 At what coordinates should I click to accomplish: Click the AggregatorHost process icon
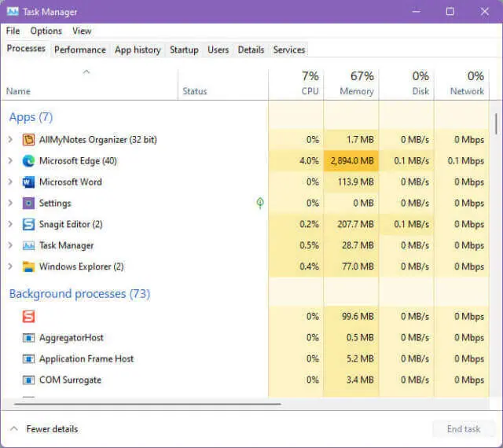pyautogui.click(x=28, y=338)
